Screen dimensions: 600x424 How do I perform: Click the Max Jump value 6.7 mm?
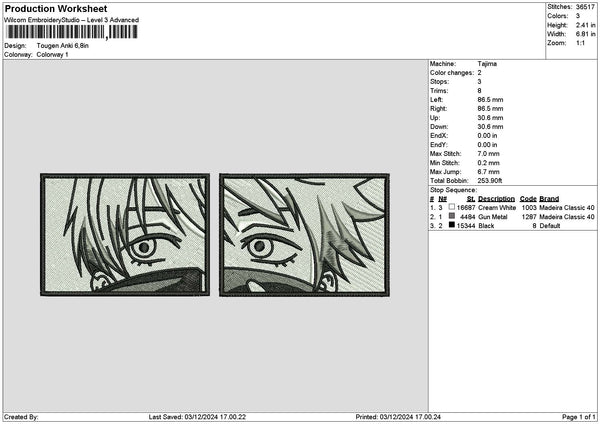tap(488, 172)
